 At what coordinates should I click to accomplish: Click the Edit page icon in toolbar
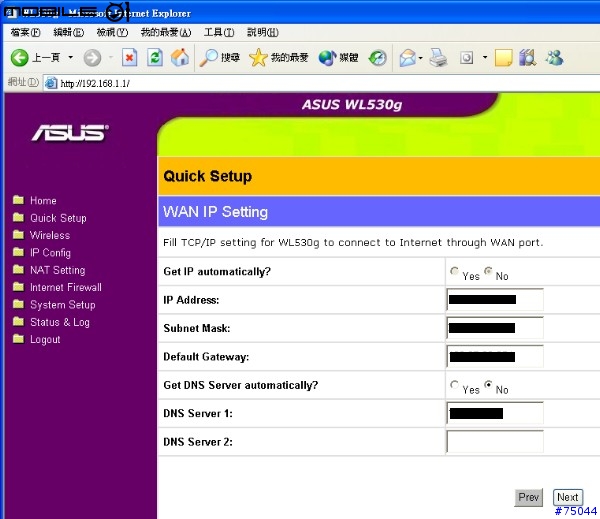tap(466, 58)
